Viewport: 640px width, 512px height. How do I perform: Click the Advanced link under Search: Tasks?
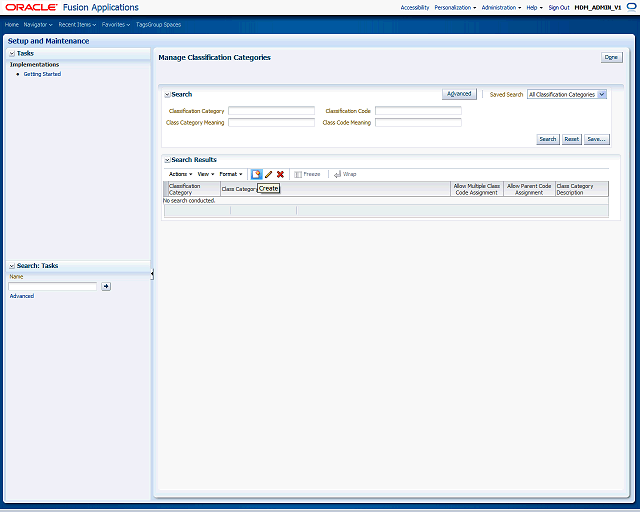pos(22,296)
